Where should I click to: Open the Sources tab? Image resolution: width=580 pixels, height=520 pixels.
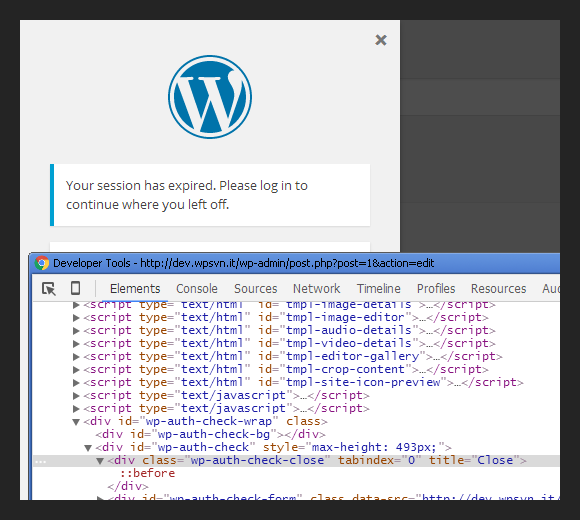[x=256, y=288]
